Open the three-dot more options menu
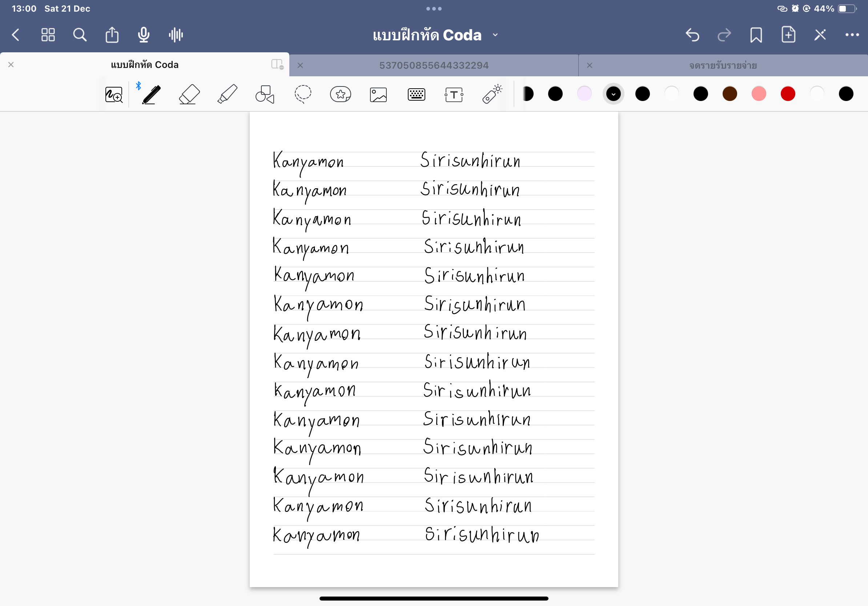Screen dimensions: 868x606 click(x=852, y=35)
